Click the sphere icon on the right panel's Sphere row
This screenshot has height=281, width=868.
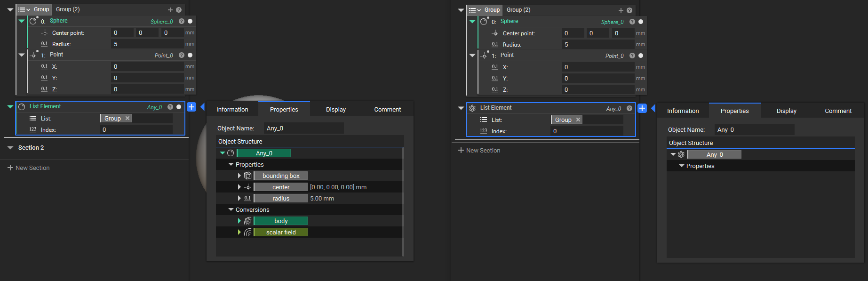[484, 21]
